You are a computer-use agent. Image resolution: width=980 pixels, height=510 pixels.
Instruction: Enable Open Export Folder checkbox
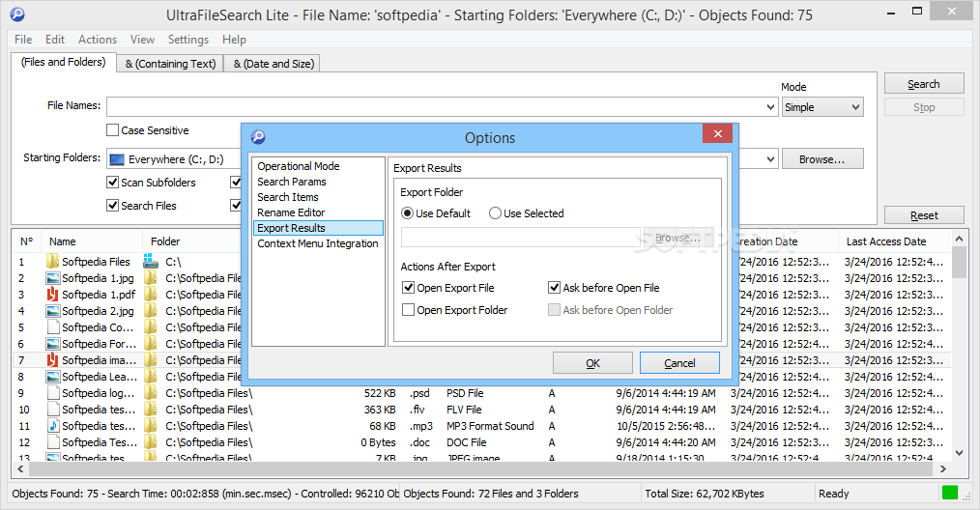point(408,310)
